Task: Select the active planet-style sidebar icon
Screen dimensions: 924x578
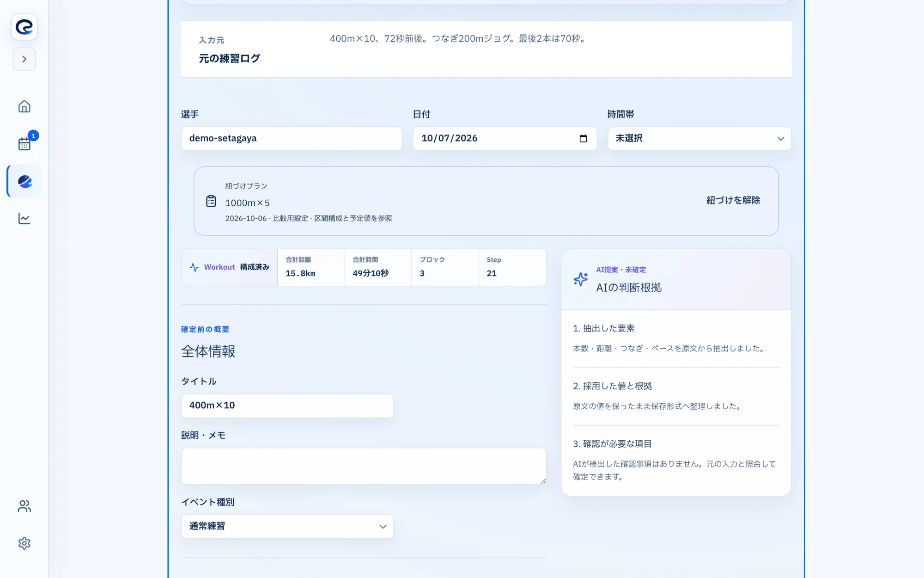Action: 25,181
